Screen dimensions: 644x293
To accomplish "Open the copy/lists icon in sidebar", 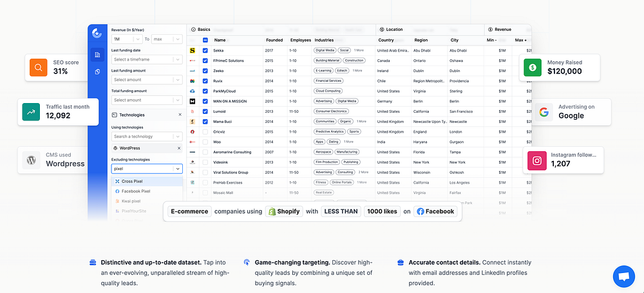I will pyautogui.click(x=97, y=72).
